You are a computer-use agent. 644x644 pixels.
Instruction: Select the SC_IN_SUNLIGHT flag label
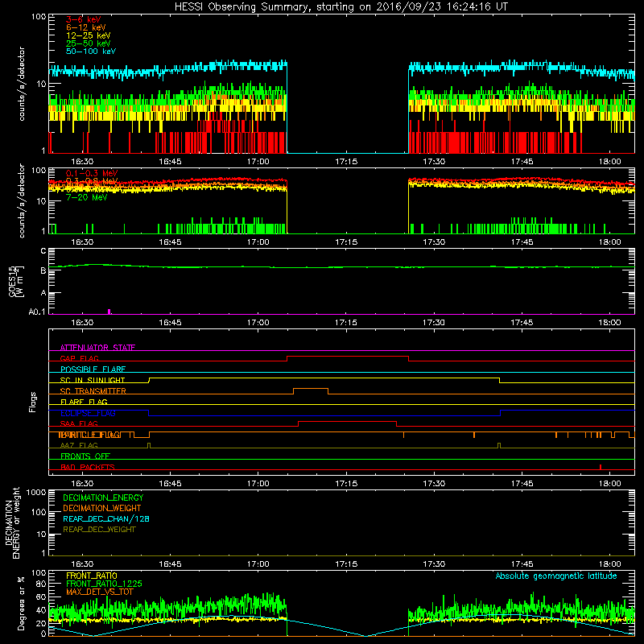(x=93, y=380)
